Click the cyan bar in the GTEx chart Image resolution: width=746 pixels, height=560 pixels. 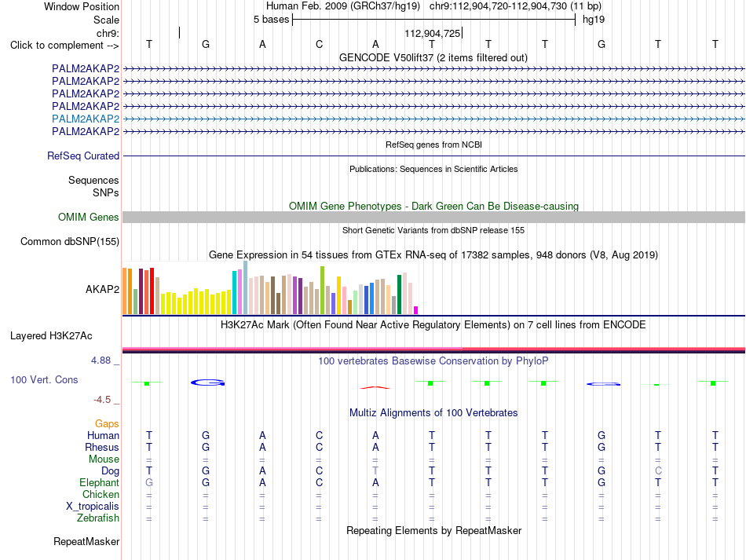(x=234, y=293)
